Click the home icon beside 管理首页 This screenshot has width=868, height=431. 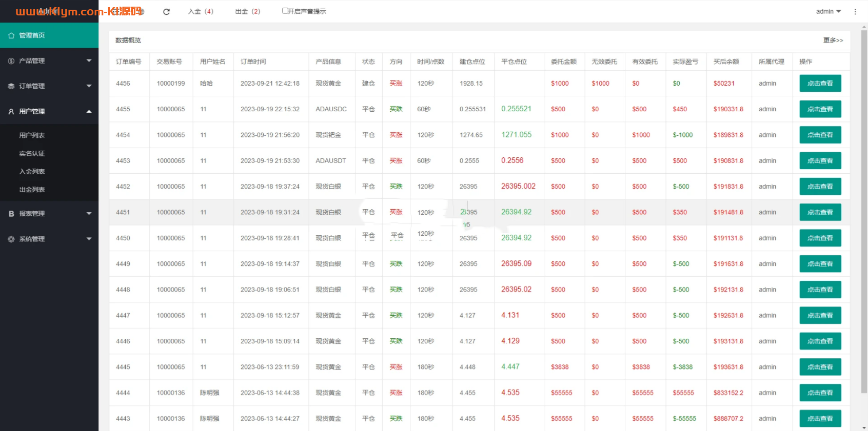pyautogui.click(x=11, y=35)
